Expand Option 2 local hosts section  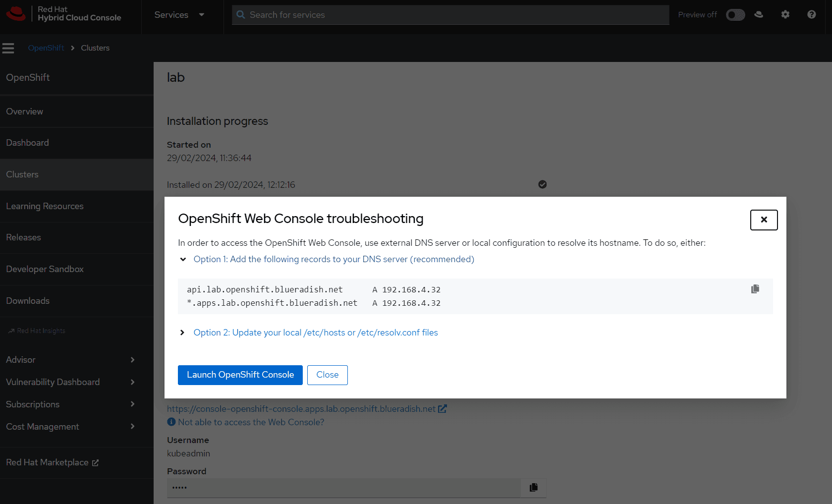coord(182,333)
